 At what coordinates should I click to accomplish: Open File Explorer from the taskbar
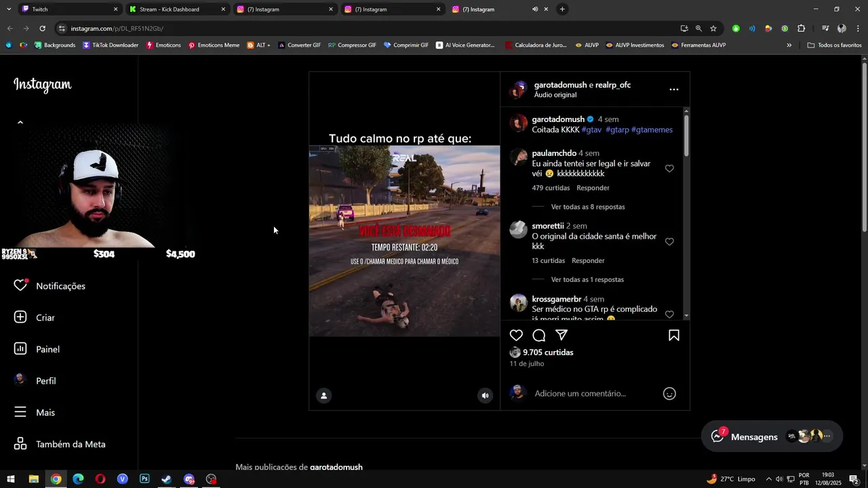pos(33,479)
